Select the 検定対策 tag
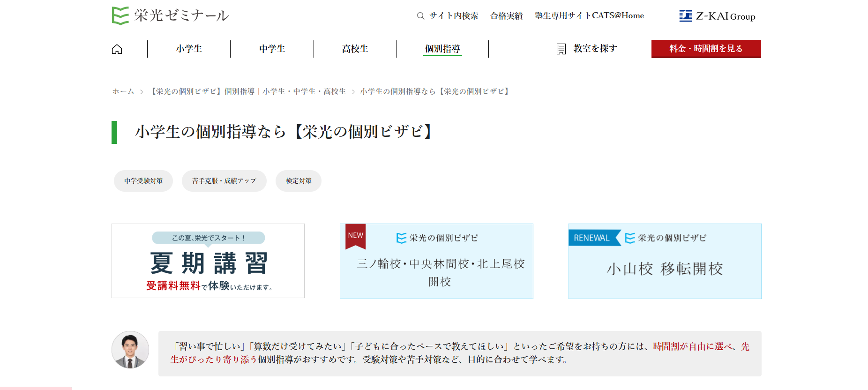This screenshot has height=390, width=868. [299, 181]
